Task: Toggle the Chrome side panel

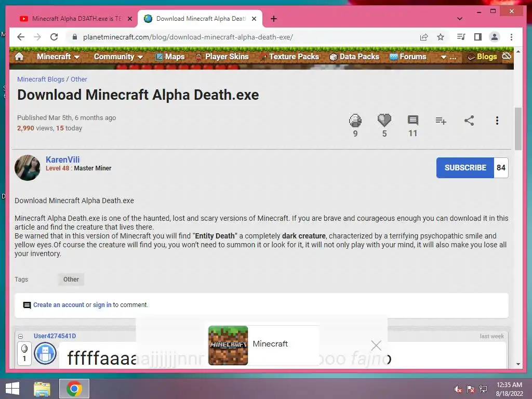Action: 478,37
